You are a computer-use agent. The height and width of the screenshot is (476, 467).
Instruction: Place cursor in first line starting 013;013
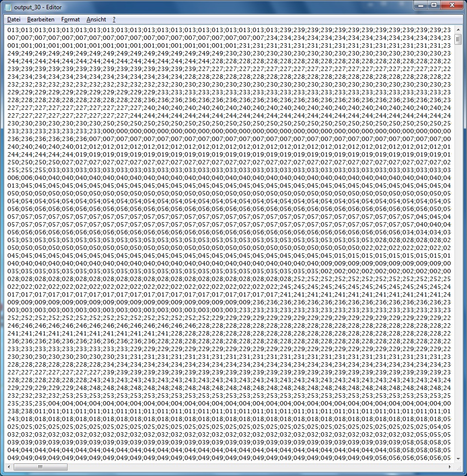pyautogui.click(x=229, y=30)
